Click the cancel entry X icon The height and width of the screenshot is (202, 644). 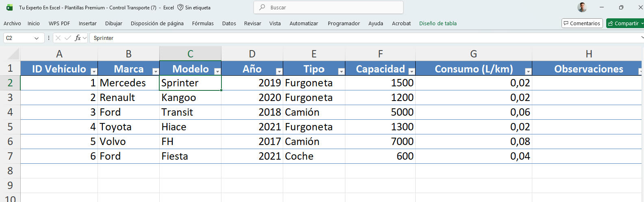pyautogui.click(x=58, y=38)
